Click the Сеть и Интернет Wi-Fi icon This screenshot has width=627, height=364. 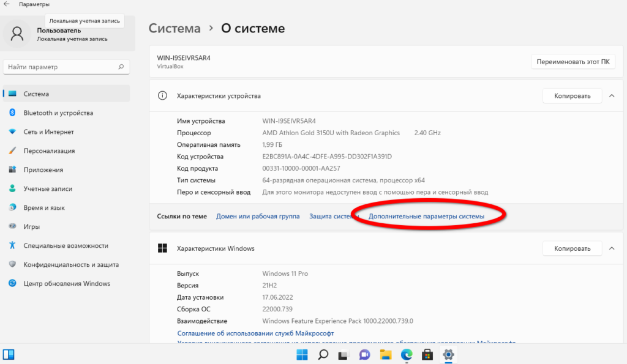point(12,131)
